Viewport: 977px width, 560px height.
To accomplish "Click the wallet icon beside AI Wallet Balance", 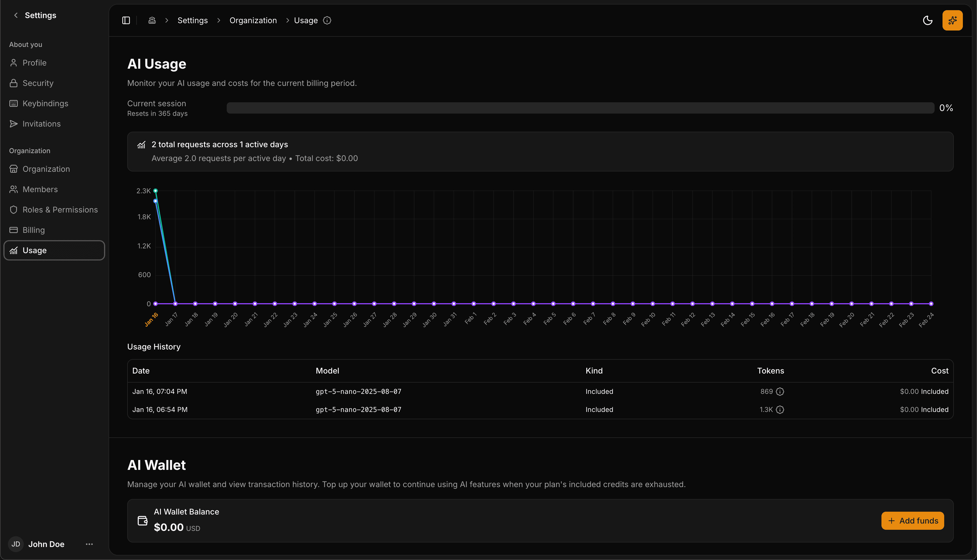I will pos(142,520).
